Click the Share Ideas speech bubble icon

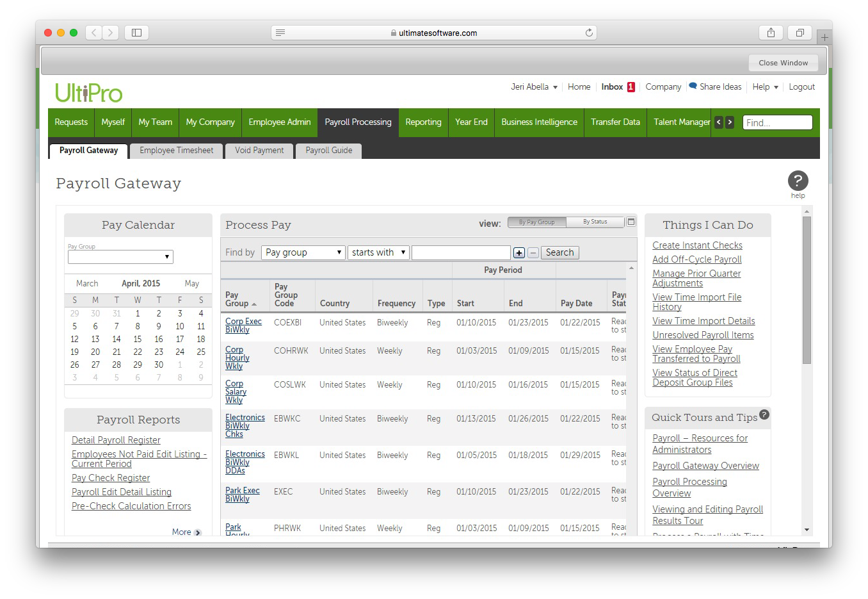693,86
